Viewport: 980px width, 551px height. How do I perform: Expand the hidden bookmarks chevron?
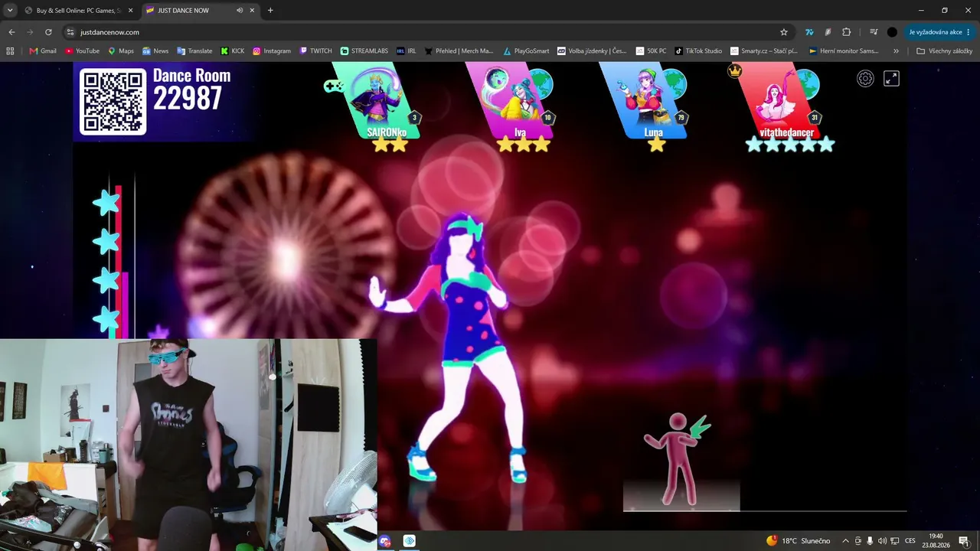pos(896,51)
